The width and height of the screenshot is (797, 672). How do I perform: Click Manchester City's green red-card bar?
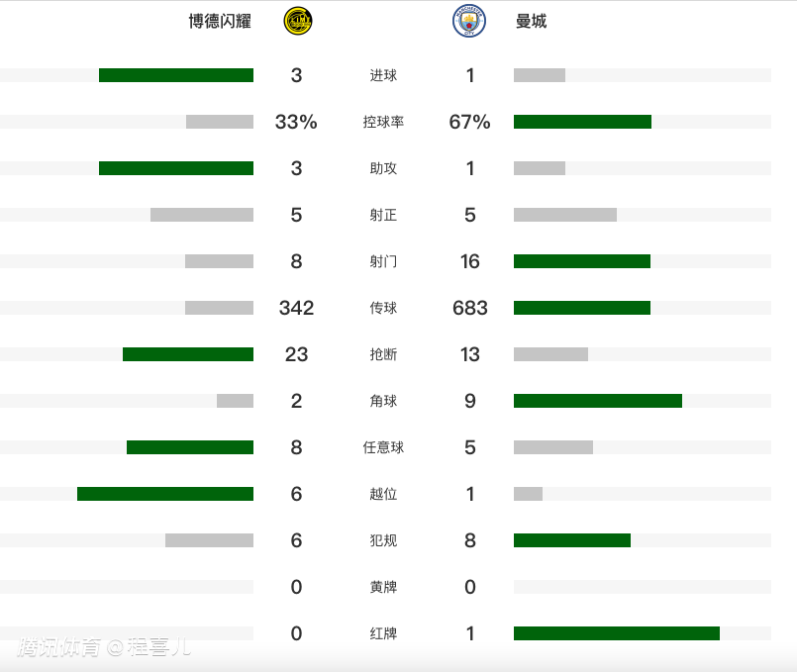click(617, 633)
